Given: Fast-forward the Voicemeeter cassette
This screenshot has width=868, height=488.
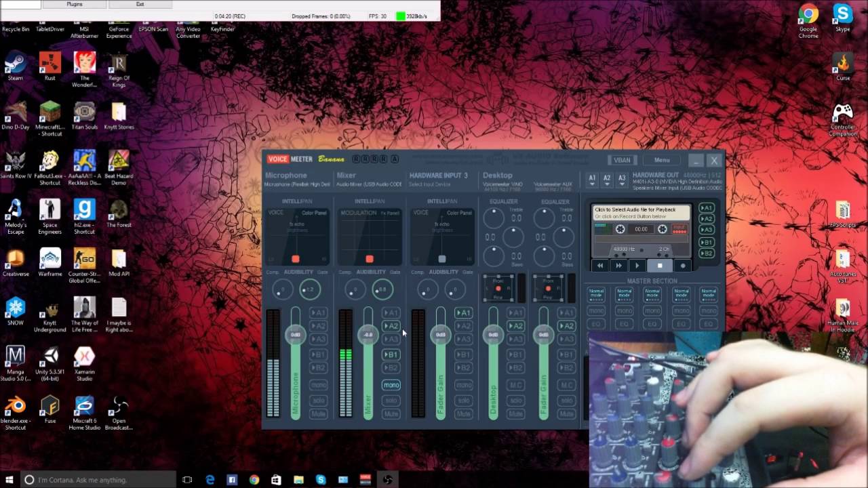Looking at the screenshot, I should pyautogui.click(x=618, y=266).
